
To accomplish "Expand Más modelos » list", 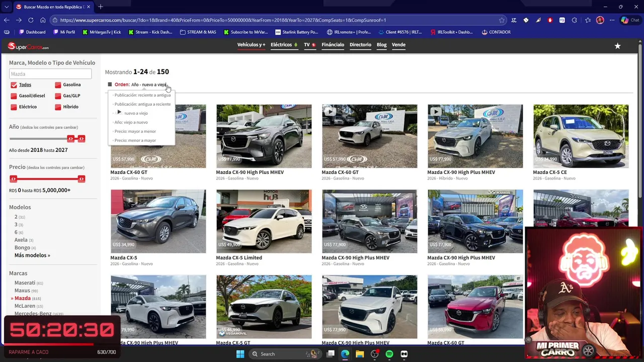I will (32, 255).
